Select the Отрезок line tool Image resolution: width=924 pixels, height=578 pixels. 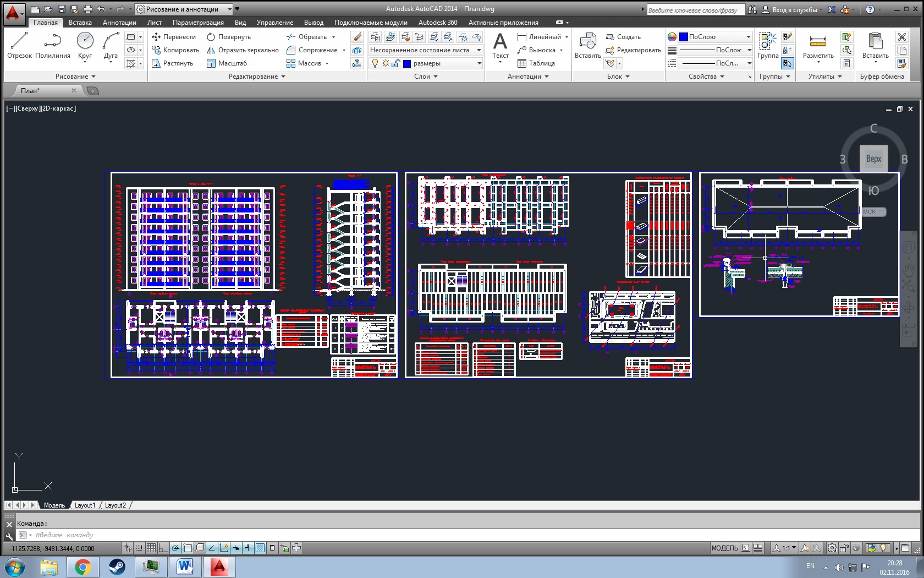(x=19, y=45)
